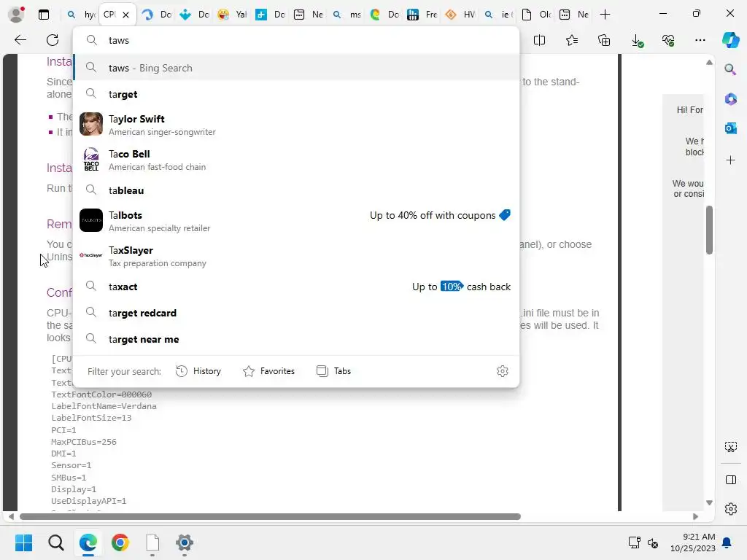
Task: Click the scroll right arrow
Action: pyautogui.click(x=695, y=517)
